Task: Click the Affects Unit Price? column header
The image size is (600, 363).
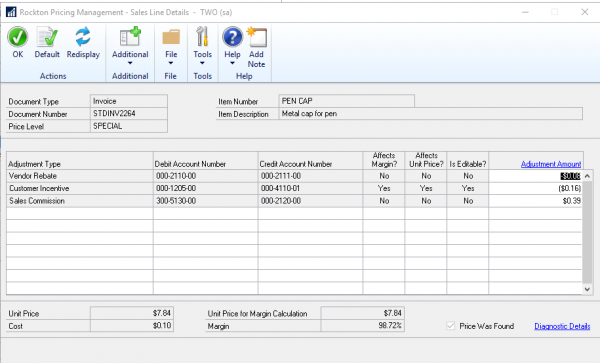Action: [426, 160]
